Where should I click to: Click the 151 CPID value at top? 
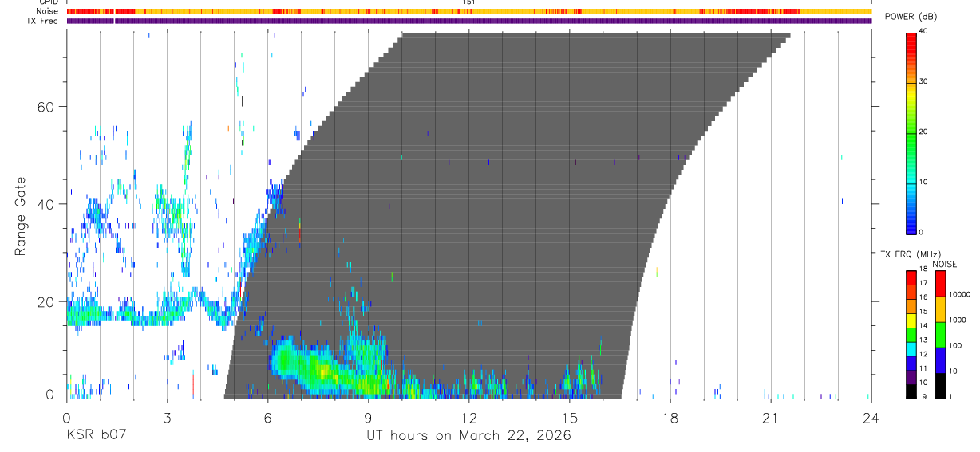(469, 2)
